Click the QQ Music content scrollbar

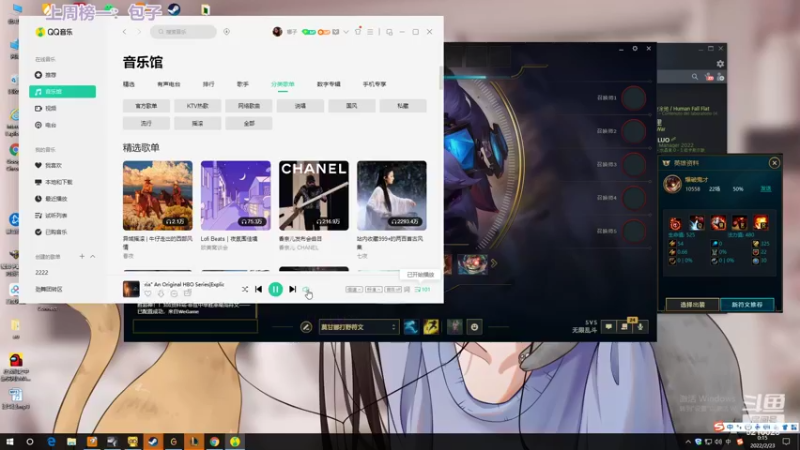441,78
